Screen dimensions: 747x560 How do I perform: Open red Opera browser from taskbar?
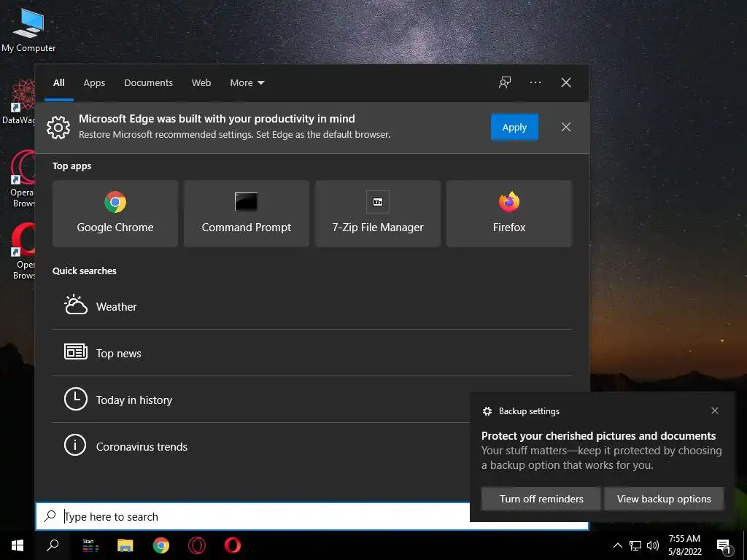[233, 545]
